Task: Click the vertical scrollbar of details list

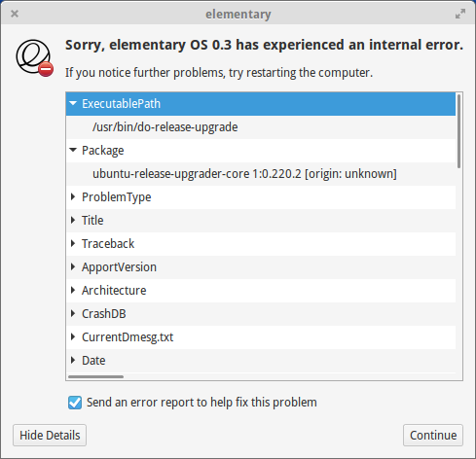Action: pyautogui.click(x=458, y=131)
